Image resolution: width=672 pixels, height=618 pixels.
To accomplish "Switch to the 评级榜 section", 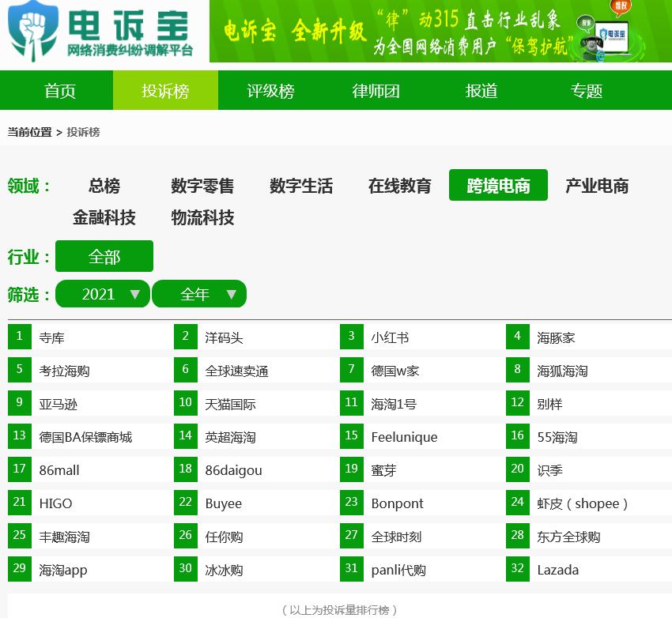I will (x=270, y=90).
